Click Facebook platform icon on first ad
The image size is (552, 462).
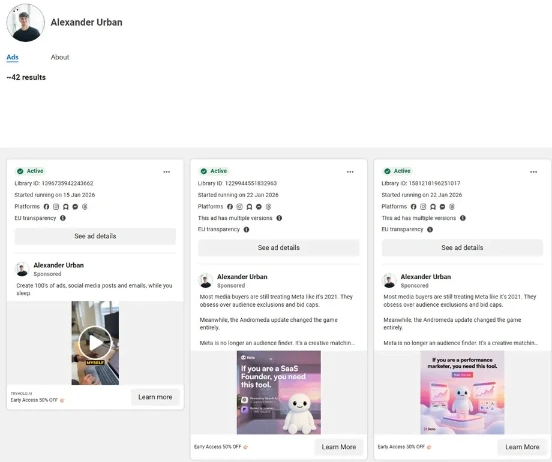click(46, 207)
